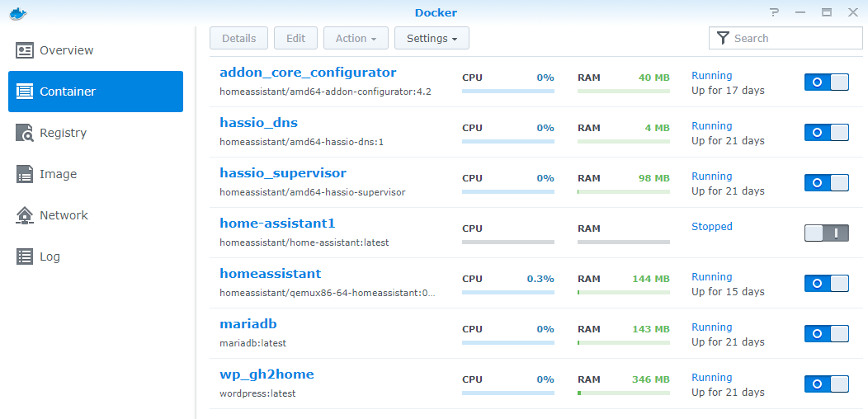Click image name 'mariadb:latest'

tap(253, 343)
